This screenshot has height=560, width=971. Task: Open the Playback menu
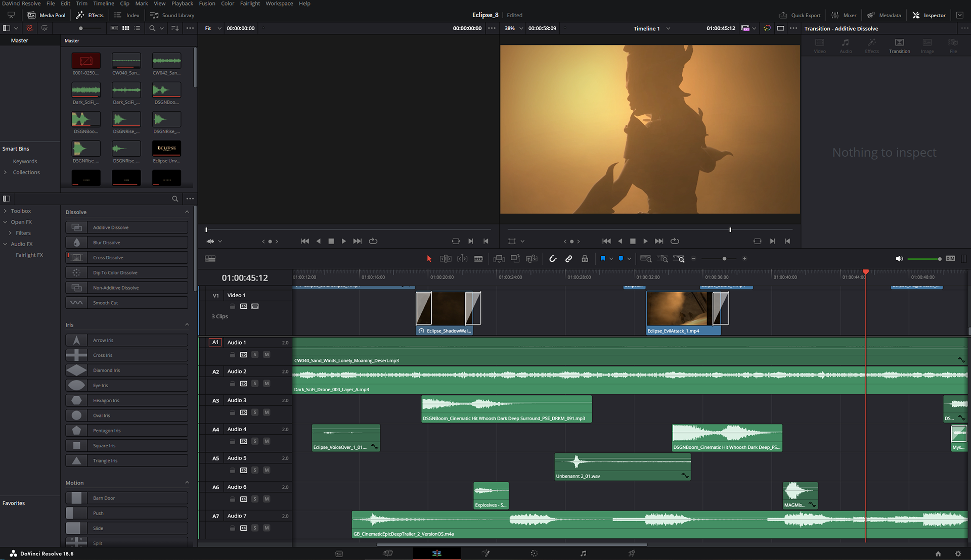(x=182, y=4)
